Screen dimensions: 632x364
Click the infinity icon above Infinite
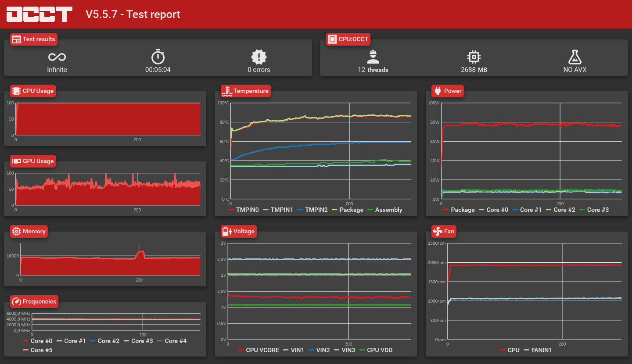coord(57,57)
